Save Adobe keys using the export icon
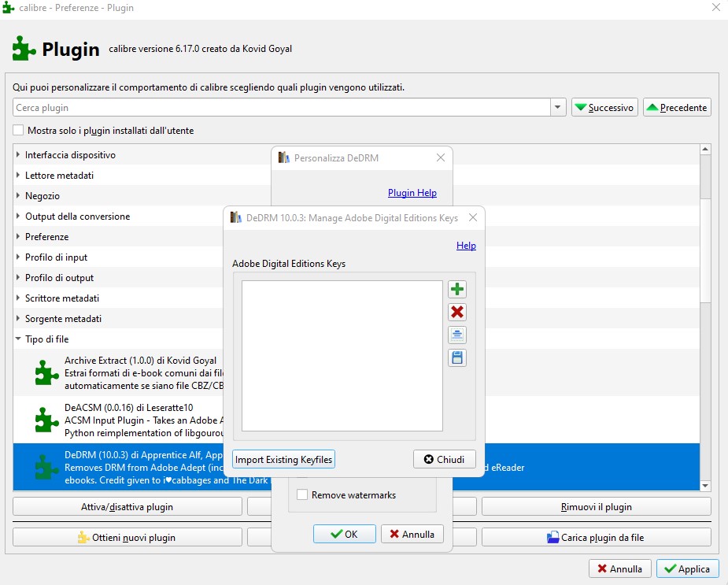This screenshot has width=728, height=585. pyautogui.click(x=457, y=357)
